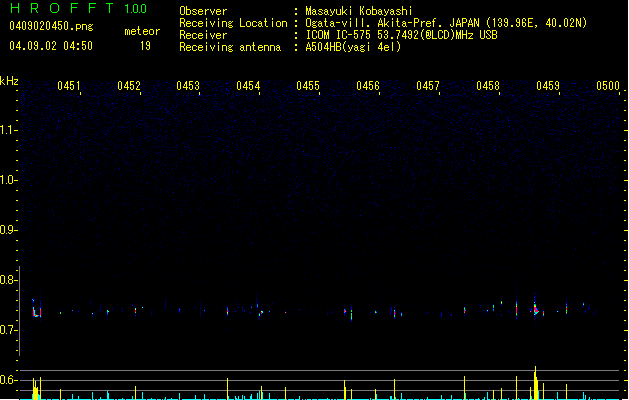Click the 0.7 kHz frequency label
Screen dimensions: 629x400
pos(8,330)
